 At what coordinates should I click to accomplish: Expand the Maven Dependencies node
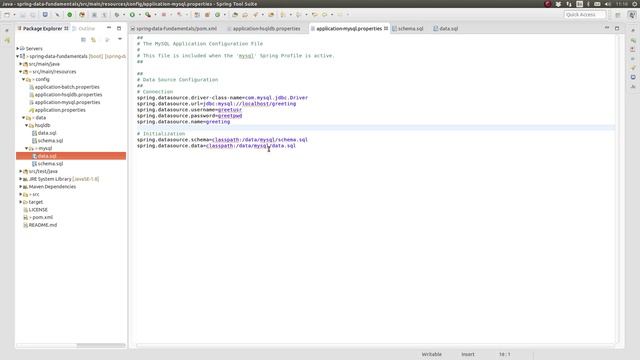(20, 187)
